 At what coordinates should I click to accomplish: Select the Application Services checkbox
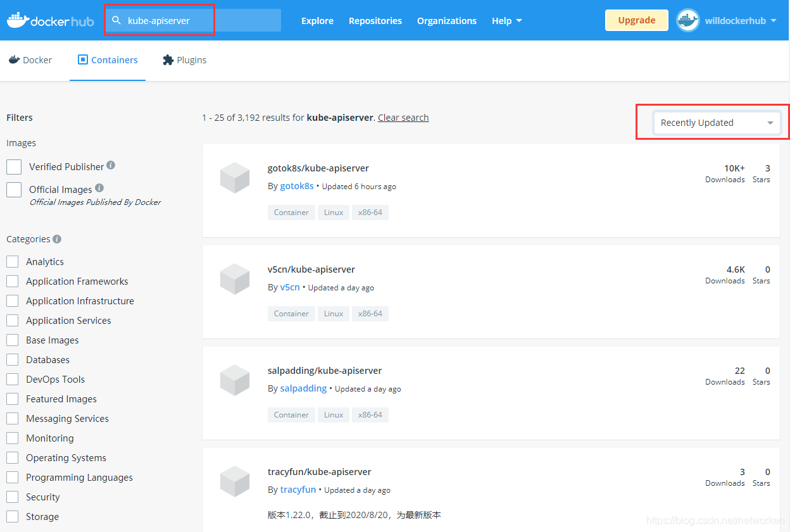(x=12, y=321)
